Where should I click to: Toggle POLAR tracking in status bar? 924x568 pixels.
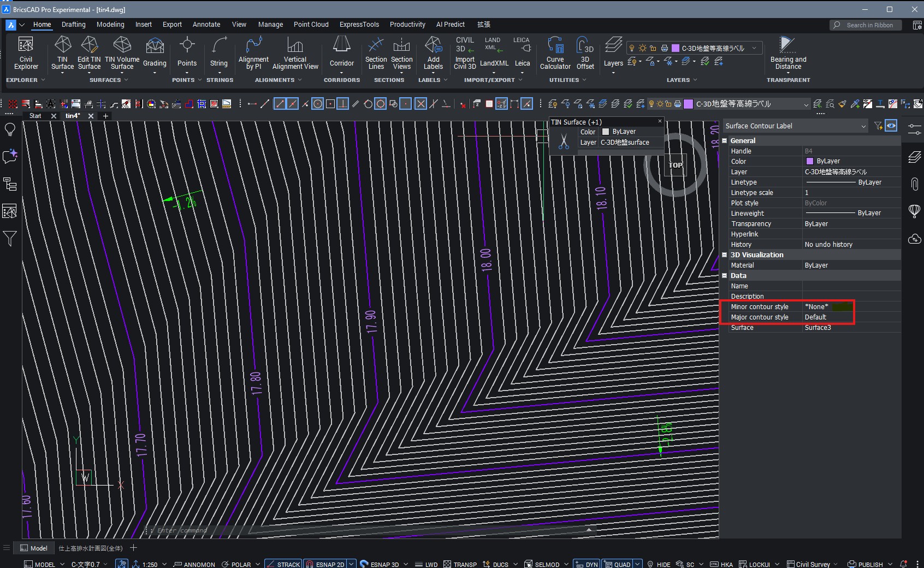tap(236, 564)
